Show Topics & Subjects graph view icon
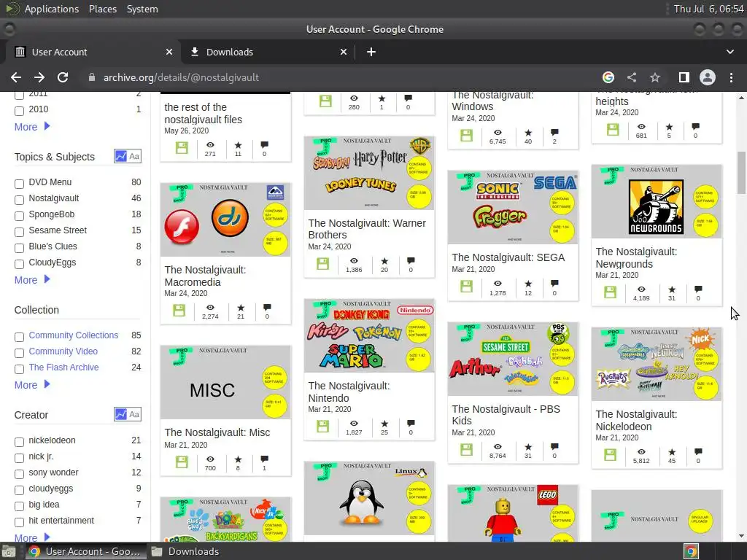The height and width of the screenshot is (560, 747). pos(120,156)
